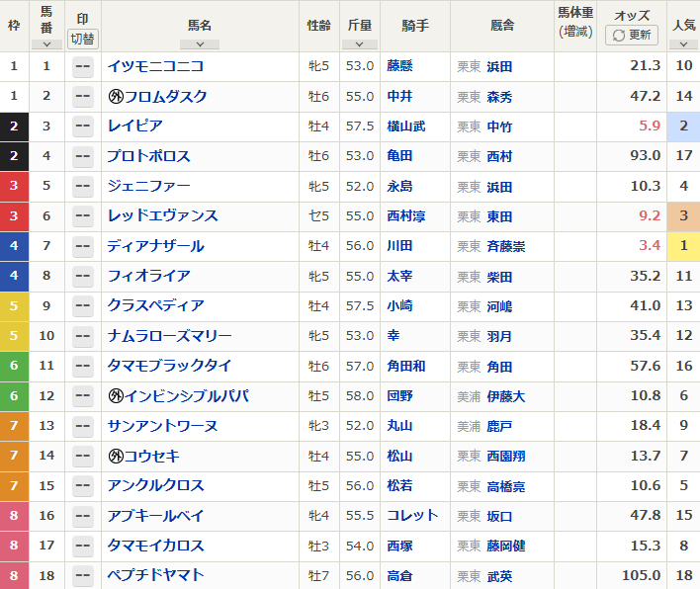Open horse page for コウセキ
Screen dimensions: 700x589
[152, 456]
